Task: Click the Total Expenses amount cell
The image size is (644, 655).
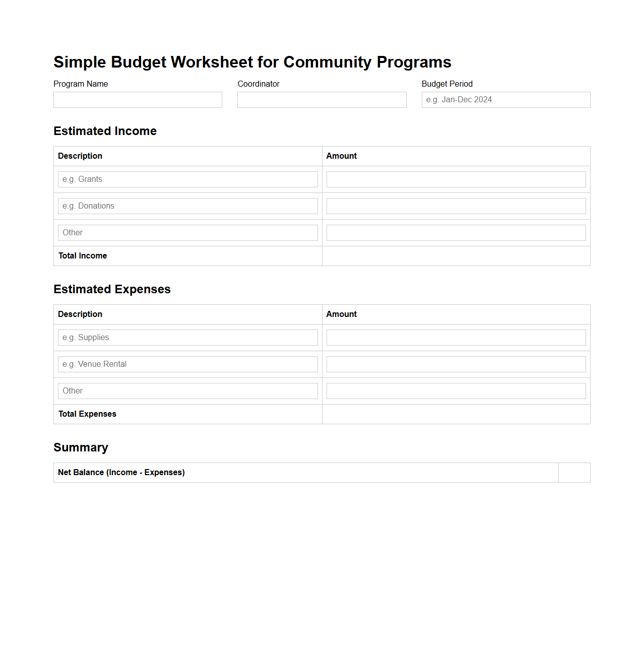Action: pos(456,414)
